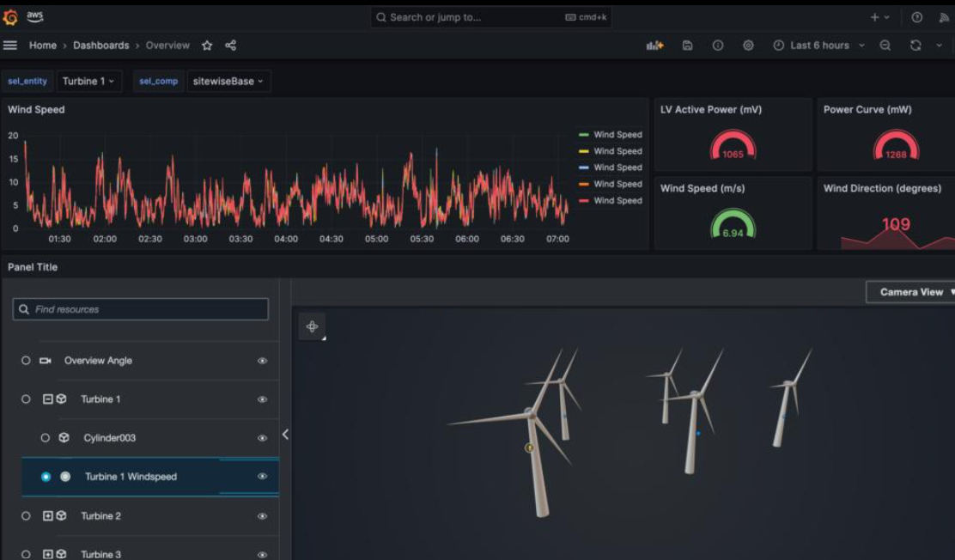Go to Dashboards breadcrumb

click(x=101, y=46)
